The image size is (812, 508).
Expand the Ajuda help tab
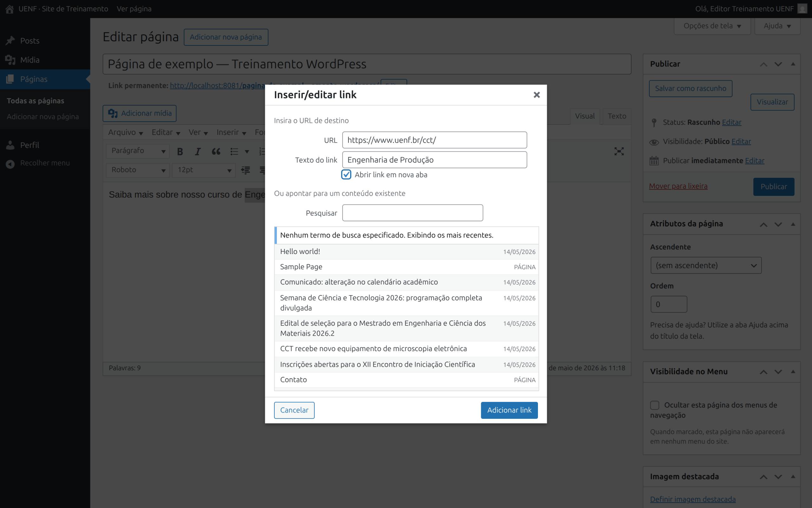click(x=777, y=26)
